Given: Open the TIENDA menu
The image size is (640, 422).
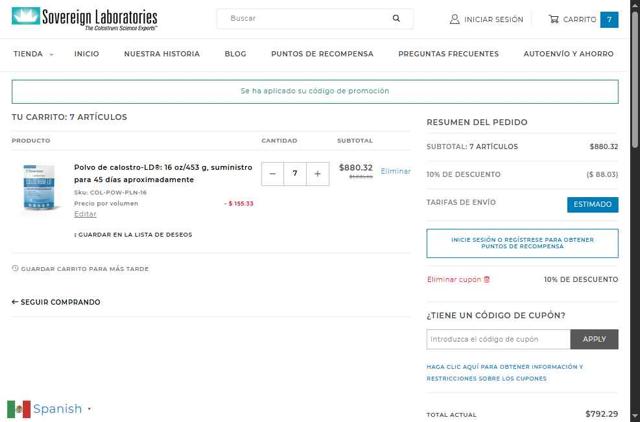Looking at the screenshot, I should 28,54.
